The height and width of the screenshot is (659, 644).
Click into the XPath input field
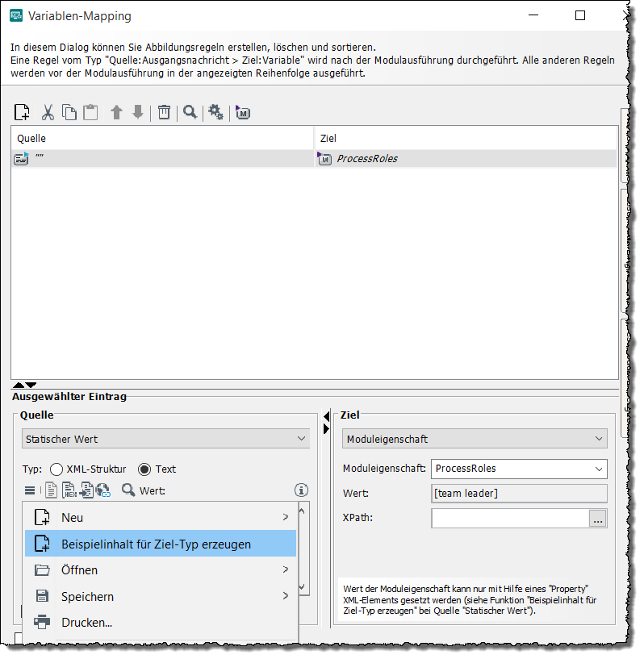pyautogui.click(x=510, y=519)
